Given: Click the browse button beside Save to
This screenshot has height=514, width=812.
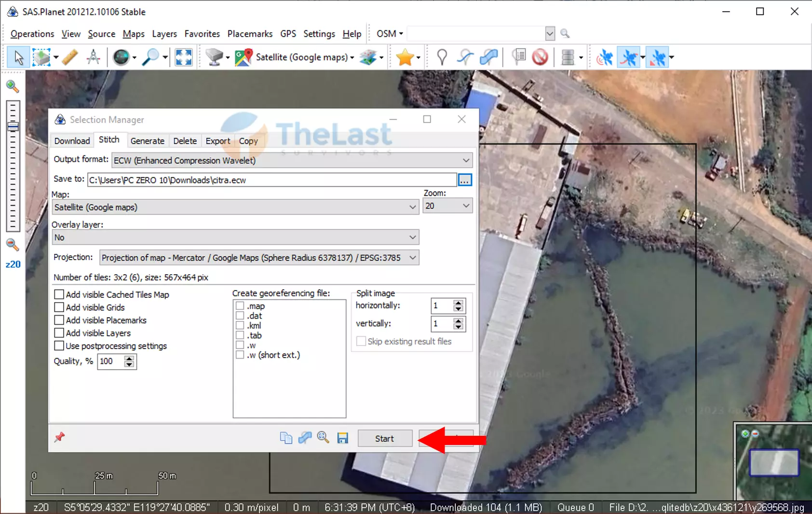Looking at the screenshot, I should [x=465, y=180].
